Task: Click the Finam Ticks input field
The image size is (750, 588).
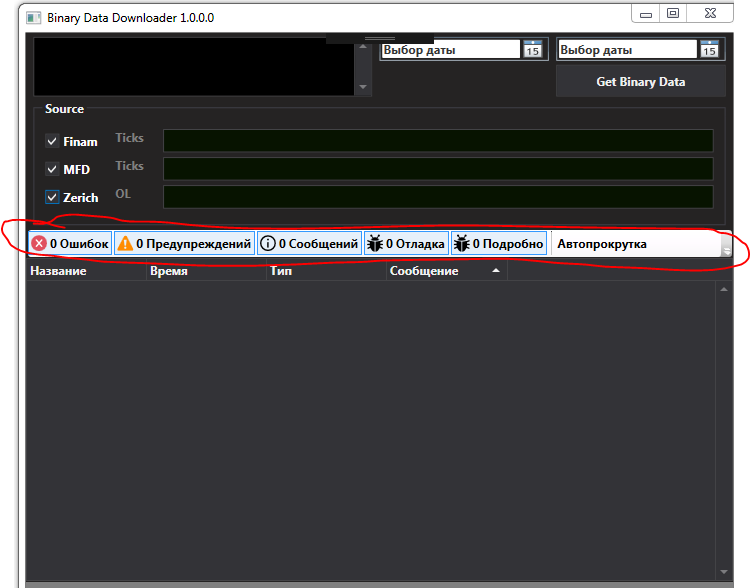Action: pyautogui.click(x=438, y=141)
